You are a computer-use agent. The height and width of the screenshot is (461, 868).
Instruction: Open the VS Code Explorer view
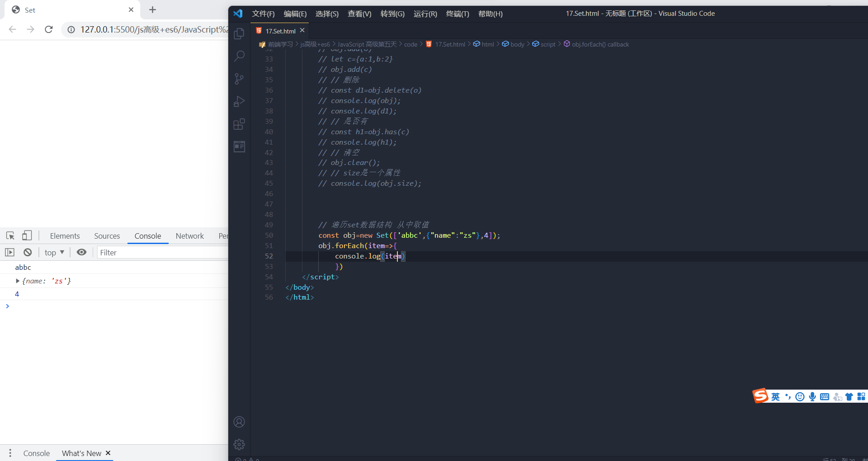pos(239,33)
